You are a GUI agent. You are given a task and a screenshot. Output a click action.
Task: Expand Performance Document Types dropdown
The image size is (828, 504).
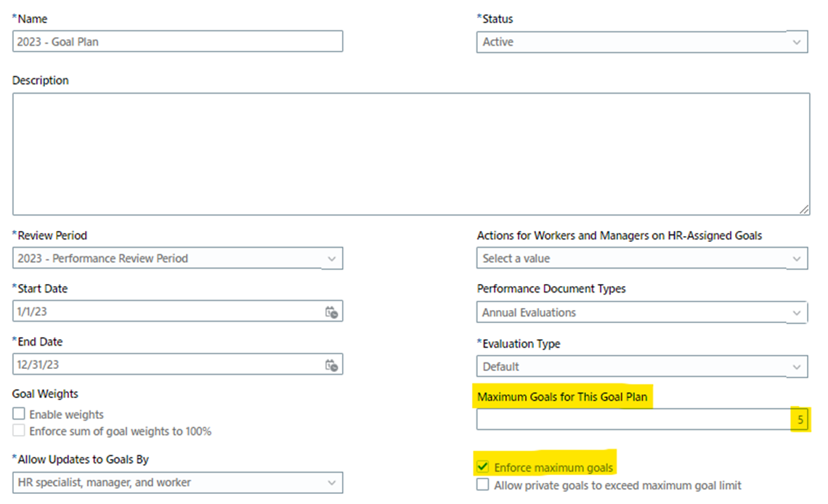[x=641, y=312]
